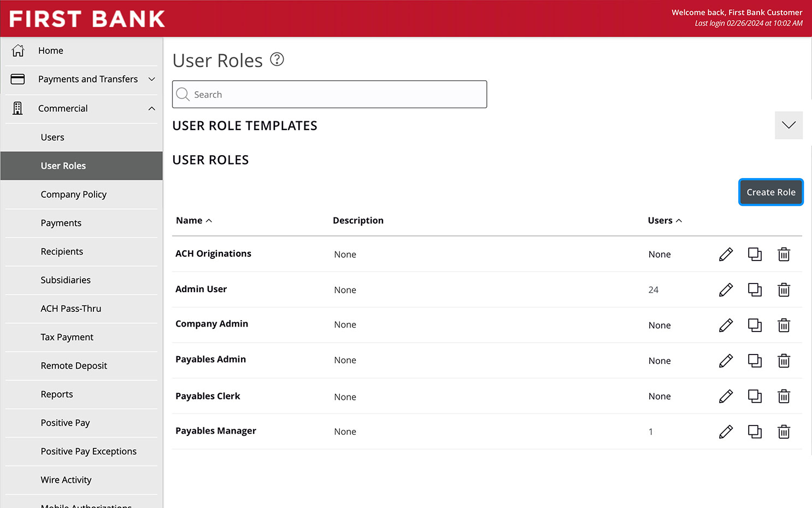Screen dimensions: 812x508
Task: Open Wire Activity page
Action: coord(81,480)
